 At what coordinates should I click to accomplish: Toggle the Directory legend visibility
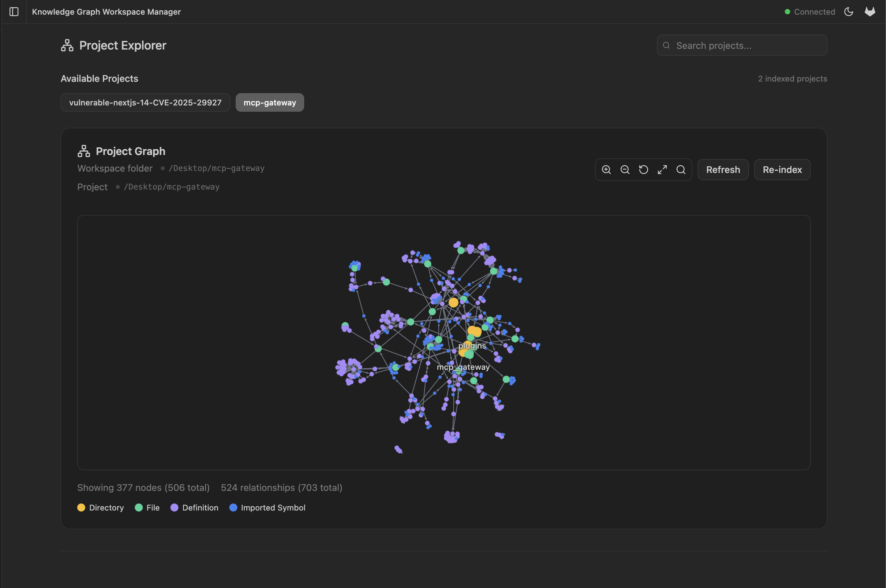point(81,508)
